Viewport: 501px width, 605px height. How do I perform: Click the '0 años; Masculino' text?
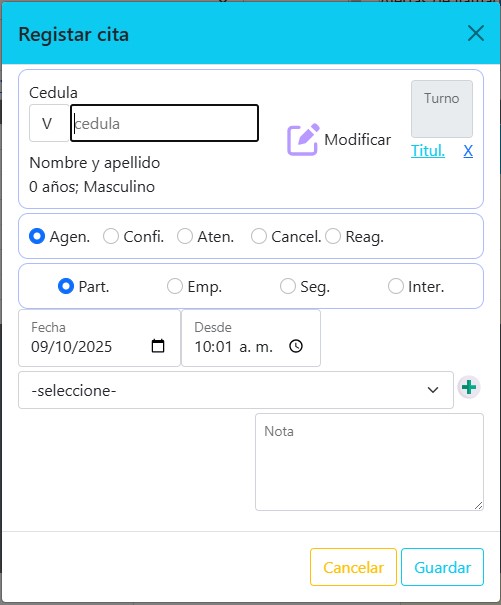92,187
